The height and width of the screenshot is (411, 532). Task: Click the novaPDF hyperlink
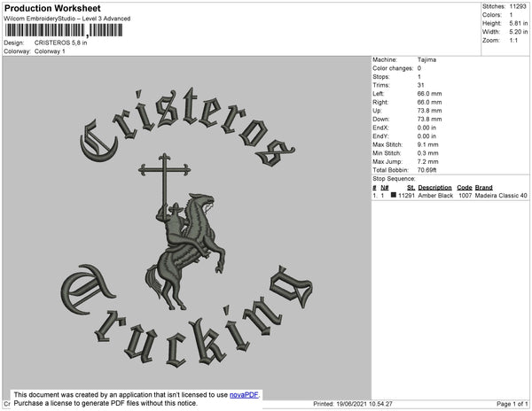pyautogui.click(x=244, y=395)
